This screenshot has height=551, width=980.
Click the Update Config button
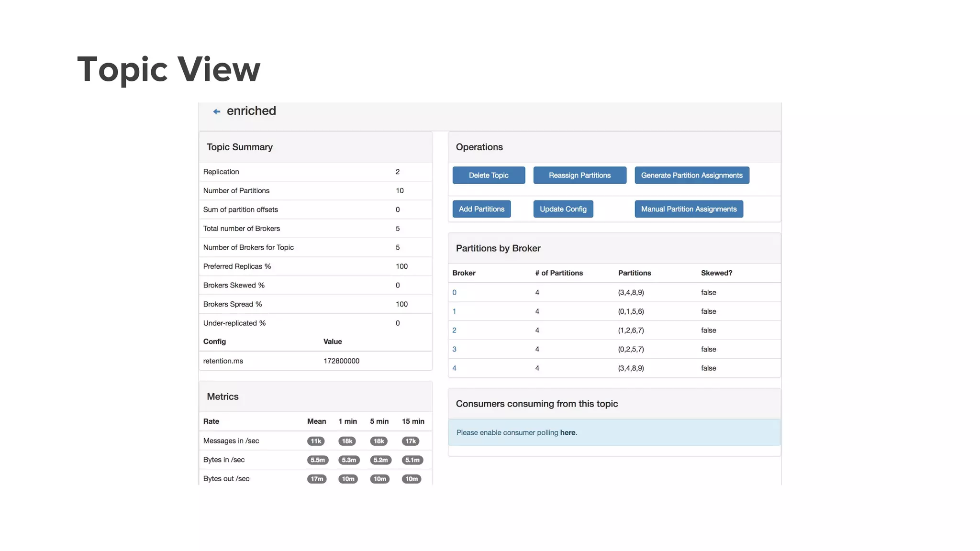click(563, 209)
